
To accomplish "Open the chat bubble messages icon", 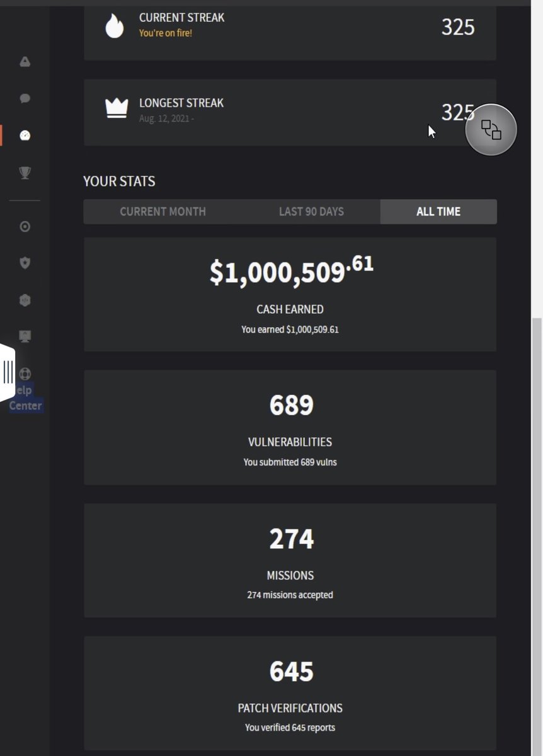I will click(x=25, y=98).
